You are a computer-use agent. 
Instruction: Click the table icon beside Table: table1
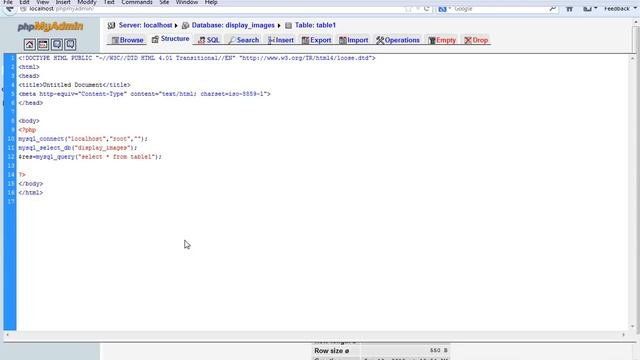coord(289,25)
